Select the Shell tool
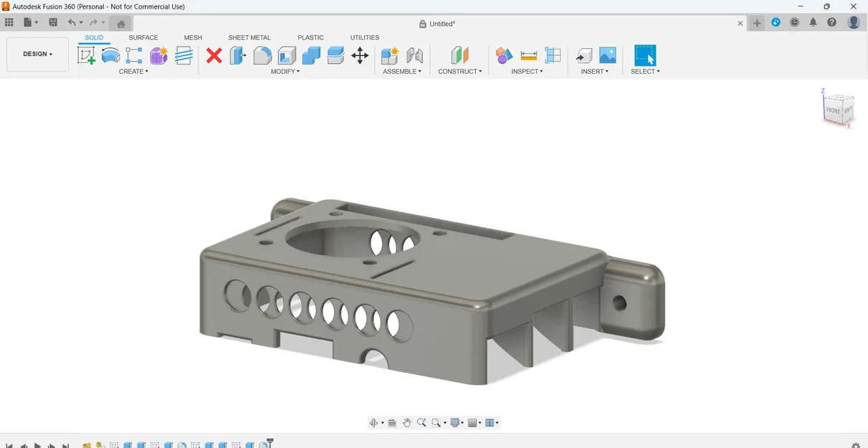Image resolution: width=868 pixels, height=448 pixels. [287, 55]
